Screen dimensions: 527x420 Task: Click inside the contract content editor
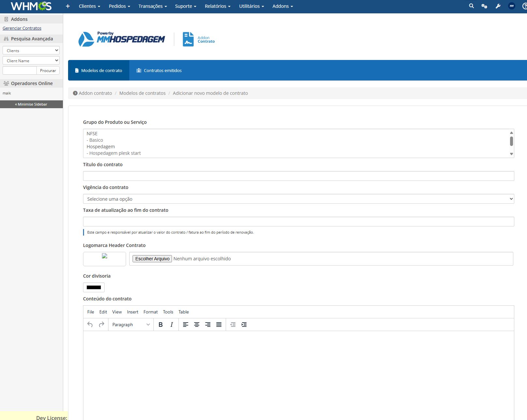coord(298,375)
